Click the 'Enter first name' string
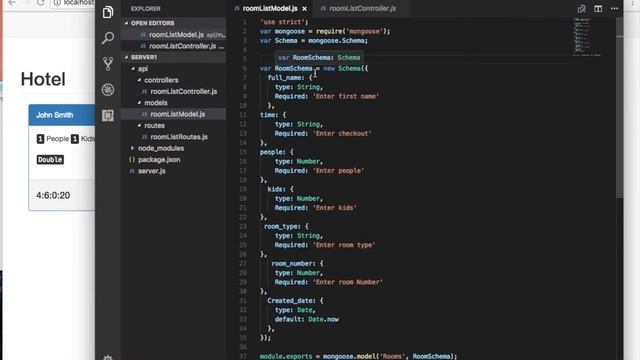Viewport: 640px width, 360px height. (x=346, y=97)
